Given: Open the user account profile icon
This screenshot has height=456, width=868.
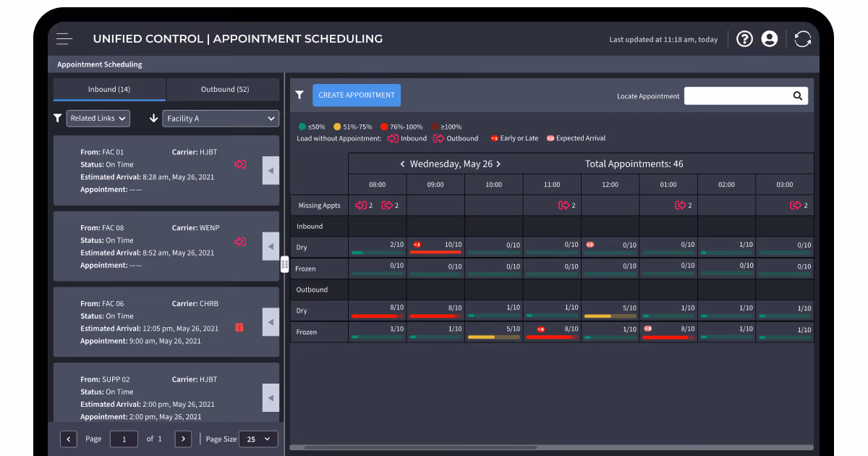Looking at the screenshot, I should [x=770, y=39].
